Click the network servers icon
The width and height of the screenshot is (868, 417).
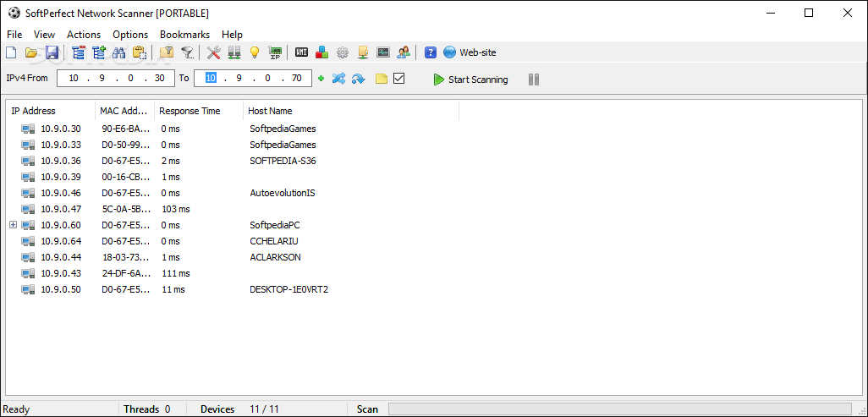coord(234,52)
